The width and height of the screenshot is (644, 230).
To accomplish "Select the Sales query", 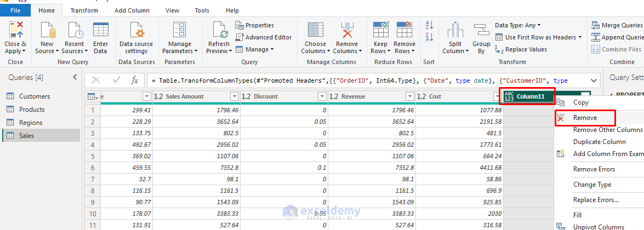I will (x=41, y=136).
